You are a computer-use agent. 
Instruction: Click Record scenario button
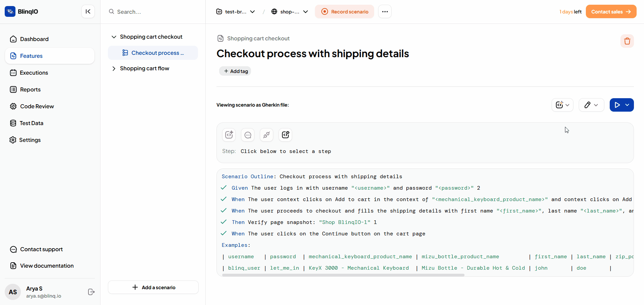coord(345,11)
